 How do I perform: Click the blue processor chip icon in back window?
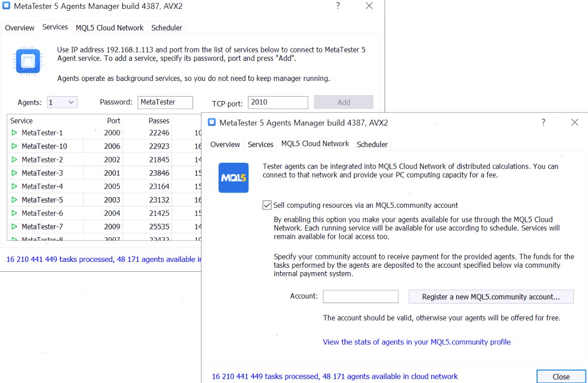coord(28,61)
